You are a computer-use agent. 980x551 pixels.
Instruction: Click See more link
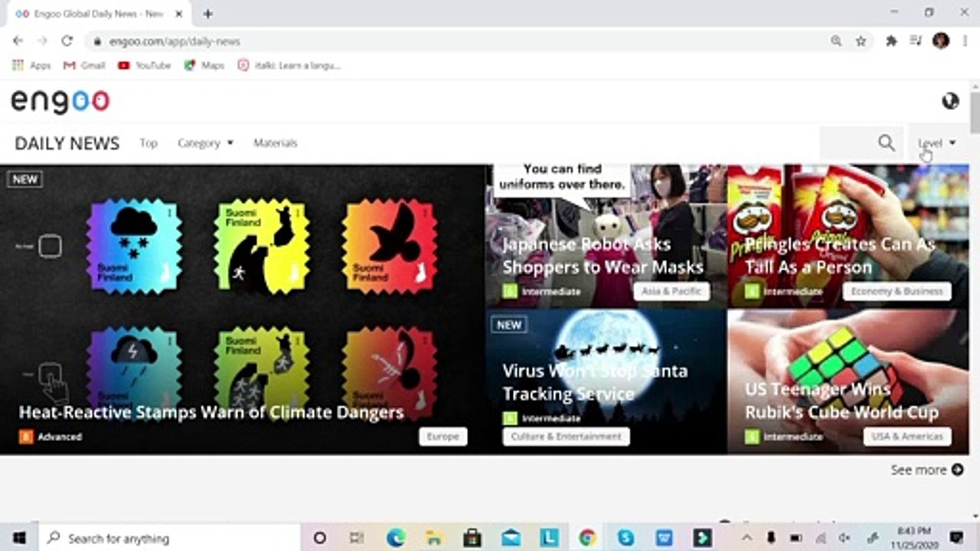(x=927, y=470)
